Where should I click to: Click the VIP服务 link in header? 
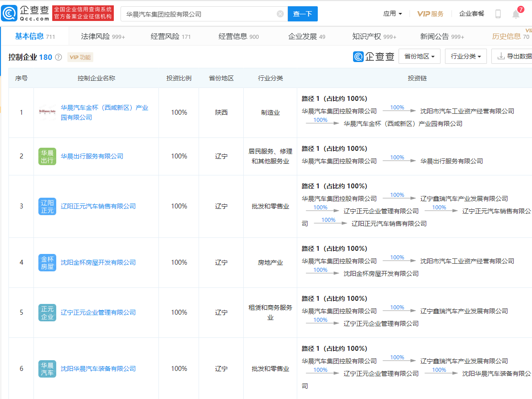430,14
